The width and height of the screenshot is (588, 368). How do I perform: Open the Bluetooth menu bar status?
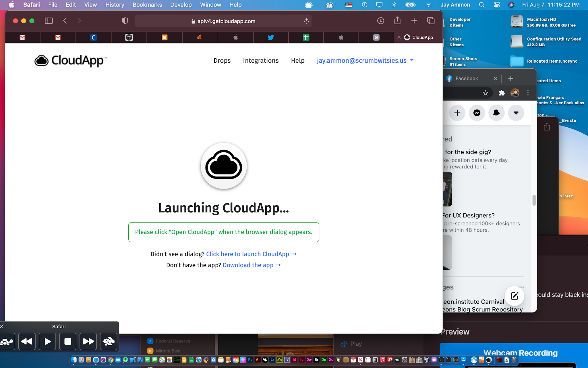394,5
